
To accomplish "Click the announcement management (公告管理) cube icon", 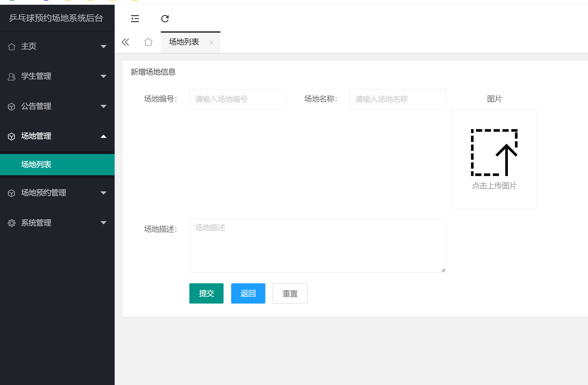I will 12,106.
